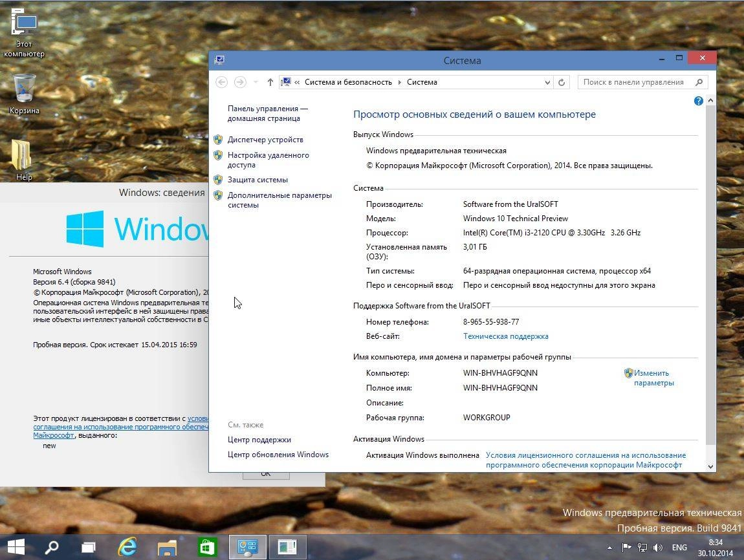Click '3,01 ГБ' memory value

pyautogui.click(x=475, y=247)
